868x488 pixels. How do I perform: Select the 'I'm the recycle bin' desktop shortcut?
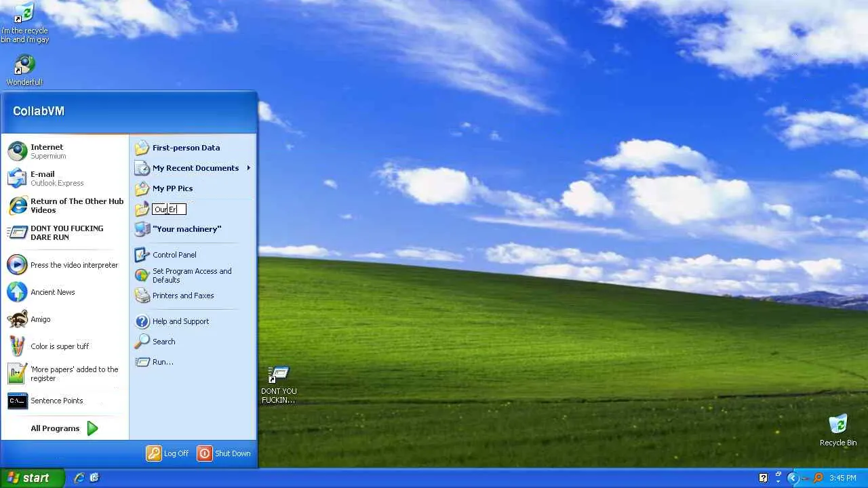pyautogui.click(x=24, y=23)
